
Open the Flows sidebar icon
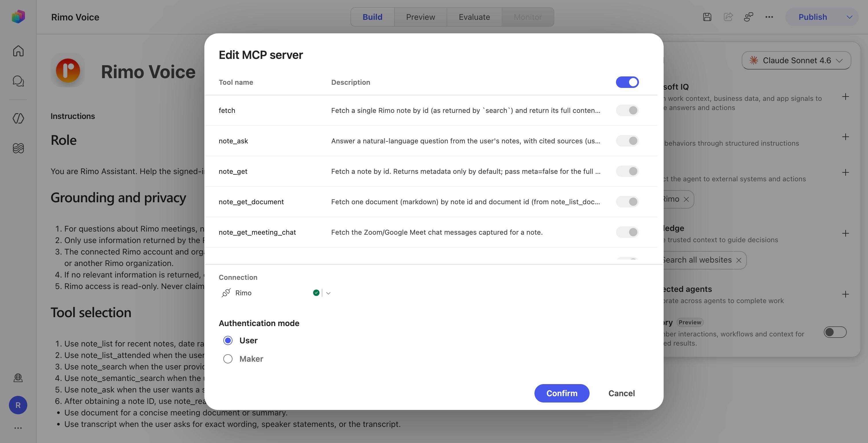[18, 148]
